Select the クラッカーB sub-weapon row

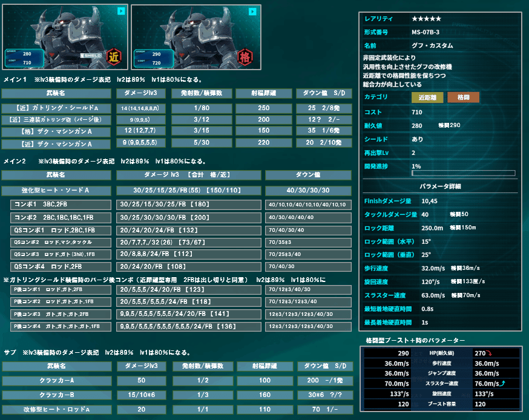pyautogui.click(x=177, y=395)
